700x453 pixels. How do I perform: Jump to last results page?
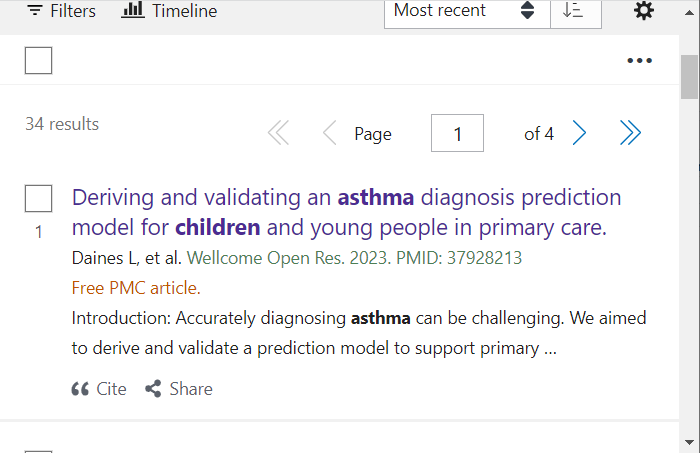point(630,133)
